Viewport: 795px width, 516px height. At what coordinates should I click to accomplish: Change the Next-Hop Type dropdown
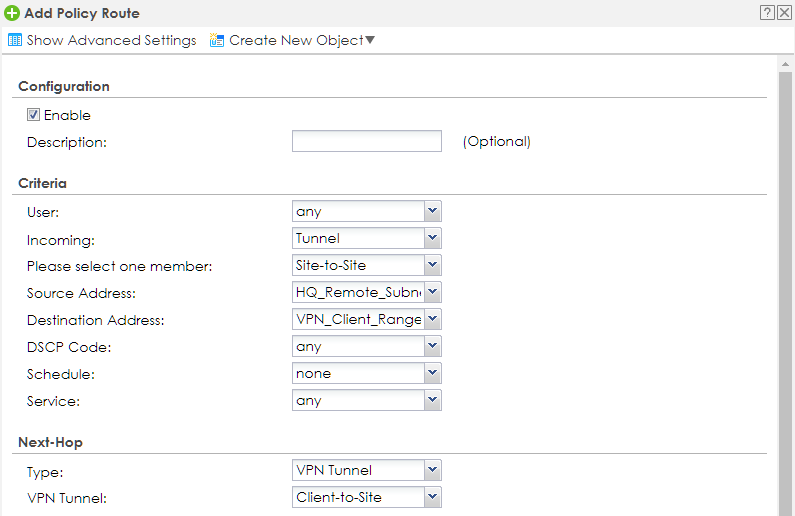point(366,470)
